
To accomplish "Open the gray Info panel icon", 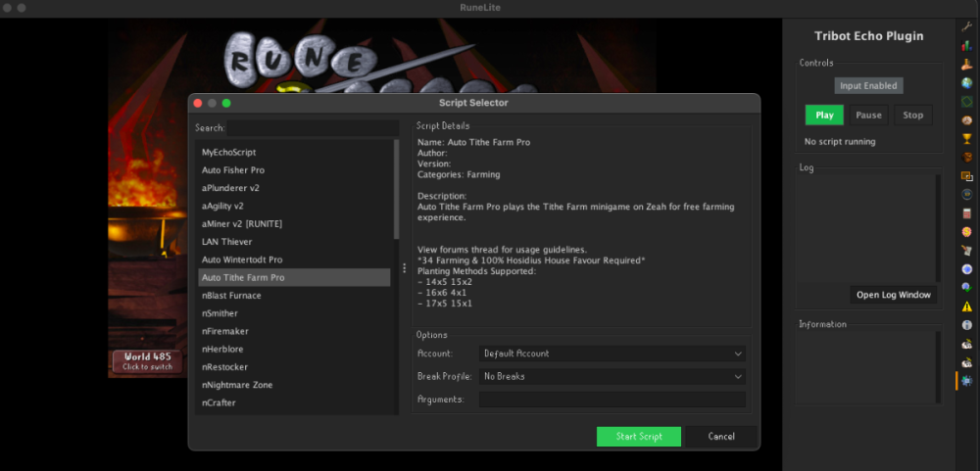I will [967, 324].
